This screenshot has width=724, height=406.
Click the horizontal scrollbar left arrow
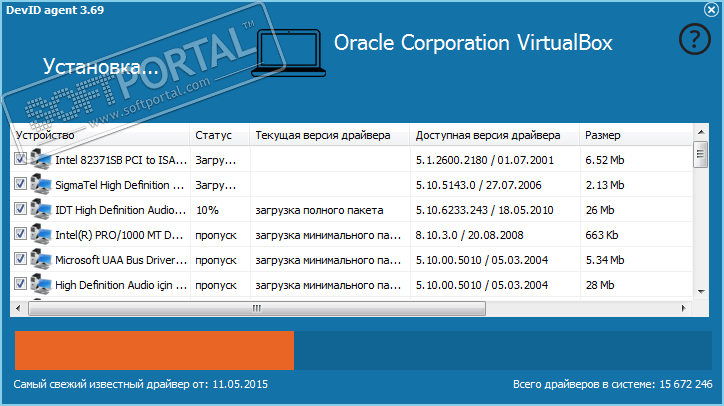point(18,308)
